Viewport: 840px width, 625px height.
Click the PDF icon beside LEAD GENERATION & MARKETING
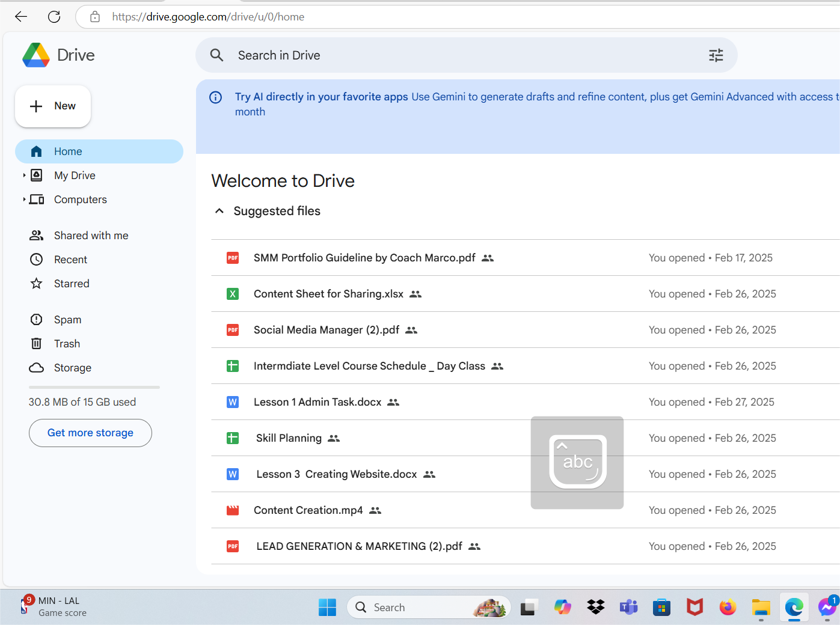point(233,546)
